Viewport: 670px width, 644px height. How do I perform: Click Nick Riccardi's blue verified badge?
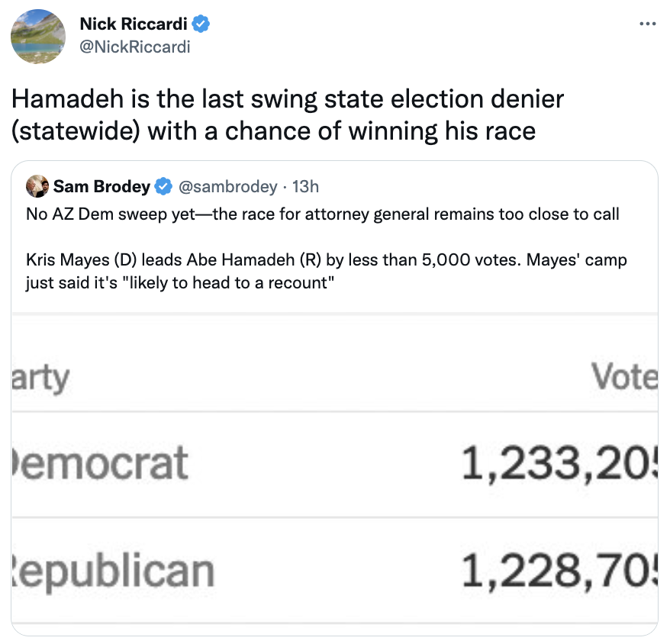click(201, 24)
